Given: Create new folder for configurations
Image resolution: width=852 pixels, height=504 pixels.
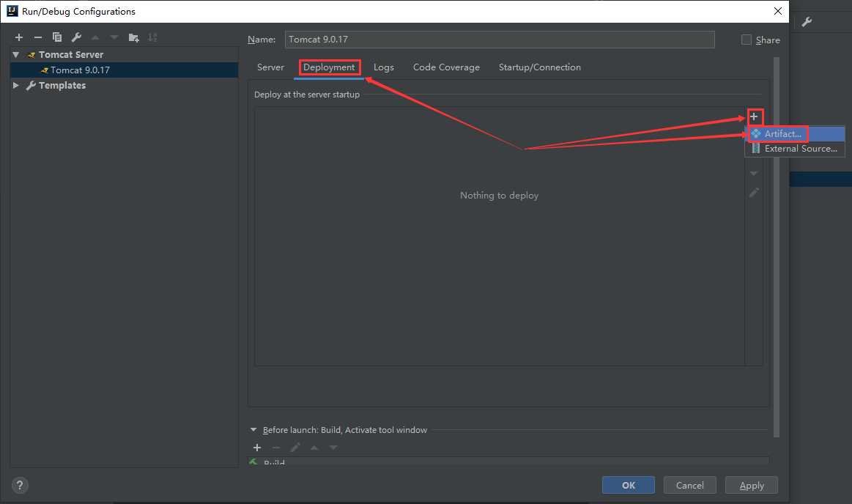Looking at the screenshot, I should (x=133, y=37).
